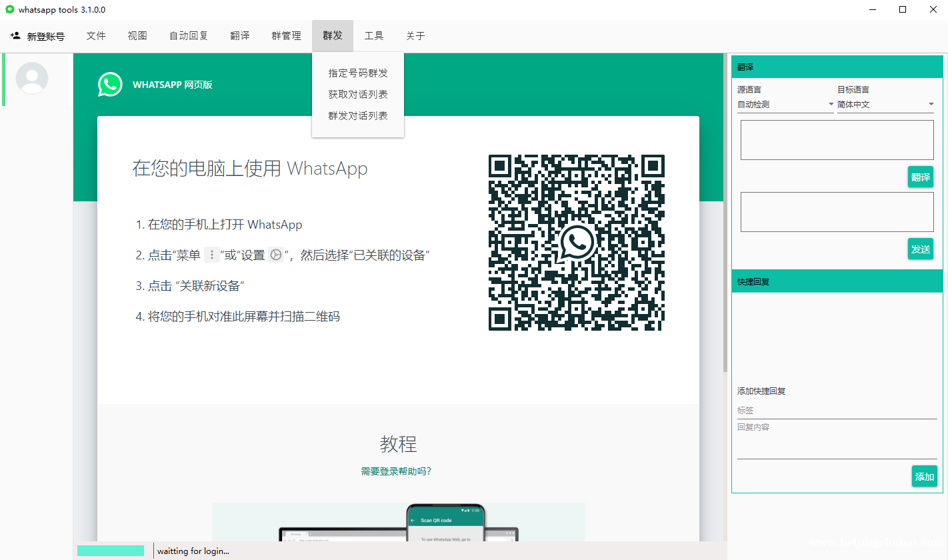The image size is (948, 560).
Task: Click the WhatsApp logo in header
Action: (x=110, y=85)
